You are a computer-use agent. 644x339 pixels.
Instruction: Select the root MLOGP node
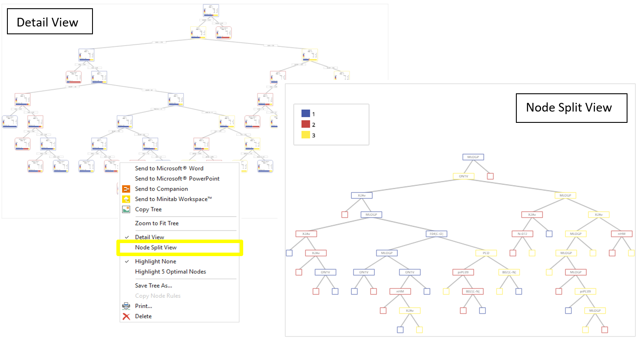[473, 157]
